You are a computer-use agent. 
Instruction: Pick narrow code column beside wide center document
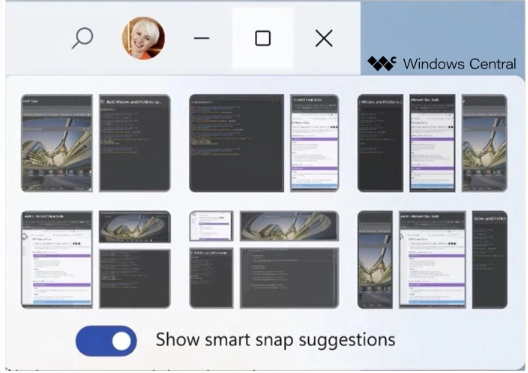click(x=490, y=260)
